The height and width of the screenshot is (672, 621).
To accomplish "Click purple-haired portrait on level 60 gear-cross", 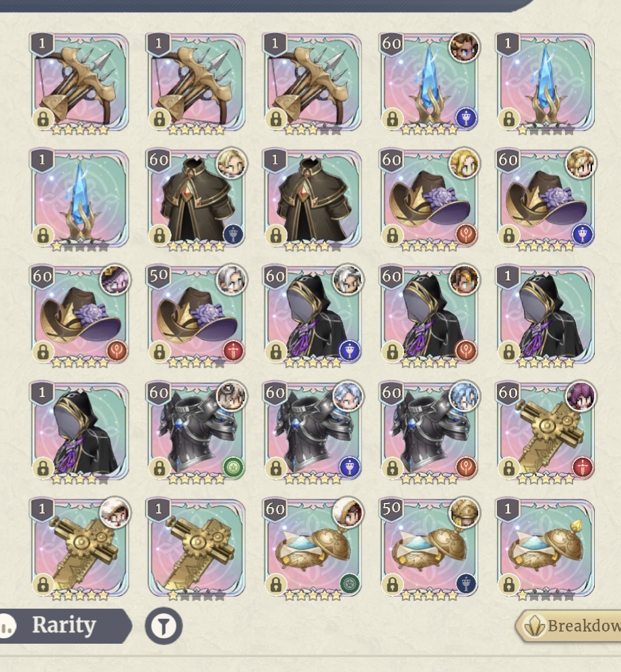I will (581, 396).
